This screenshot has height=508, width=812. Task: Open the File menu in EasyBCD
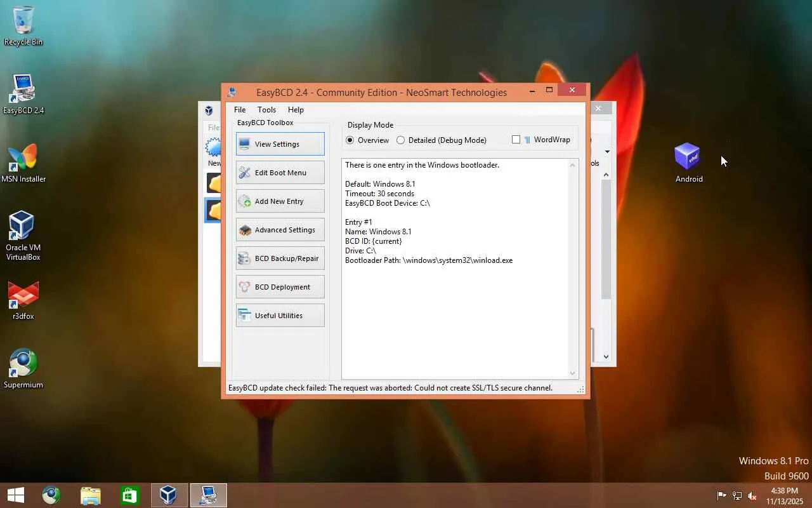(240, 110)
